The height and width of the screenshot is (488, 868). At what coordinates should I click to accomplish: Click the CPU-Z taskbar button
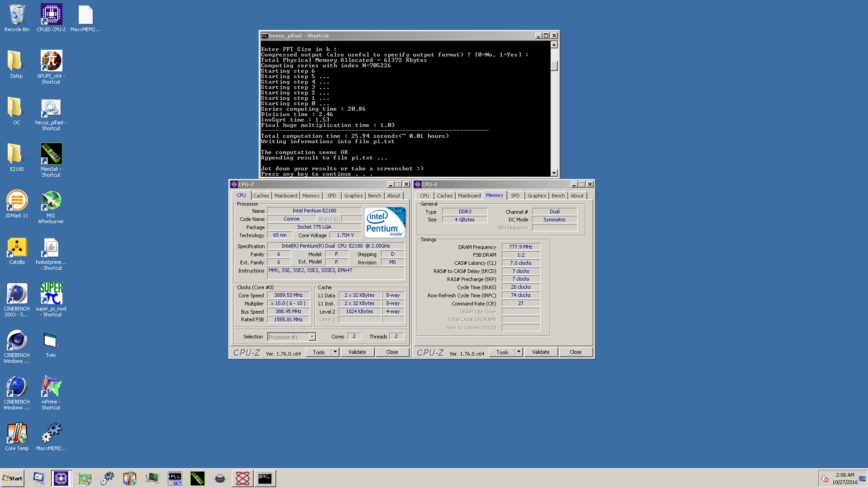click(x=61, y=478)
